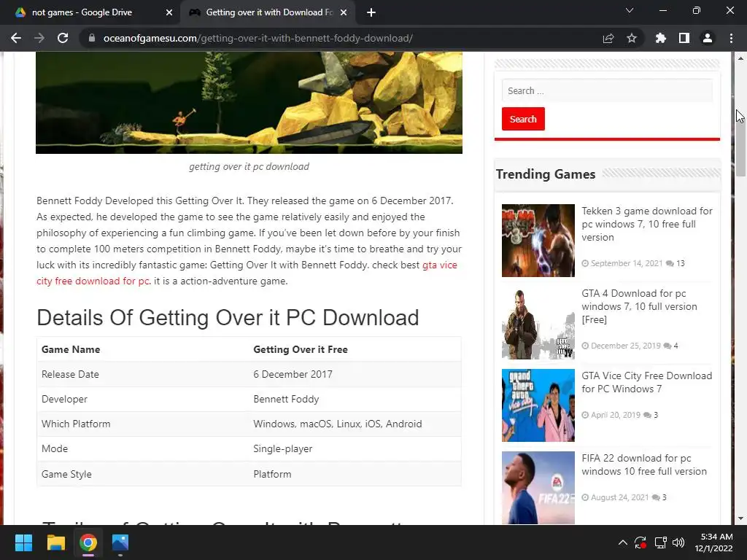Focus the site Search input field
Viewport: 747px width, 560px height.
click(x=607, y=90)
